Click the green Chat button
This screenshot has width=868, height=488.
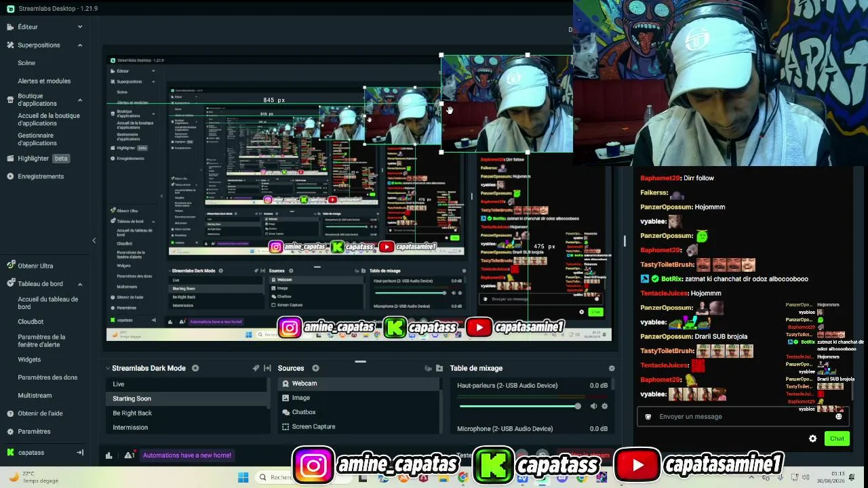point(837,439)
